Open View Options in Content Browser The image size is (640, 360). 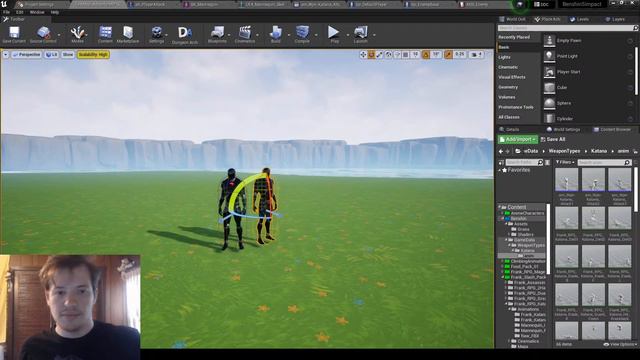[620, 344]
